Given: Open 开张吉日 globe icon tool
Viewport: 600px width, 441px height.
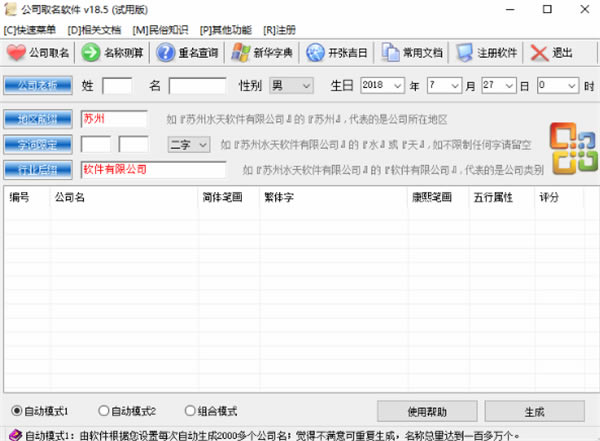Looking at the screenshot, I should (x=316, y=53).
